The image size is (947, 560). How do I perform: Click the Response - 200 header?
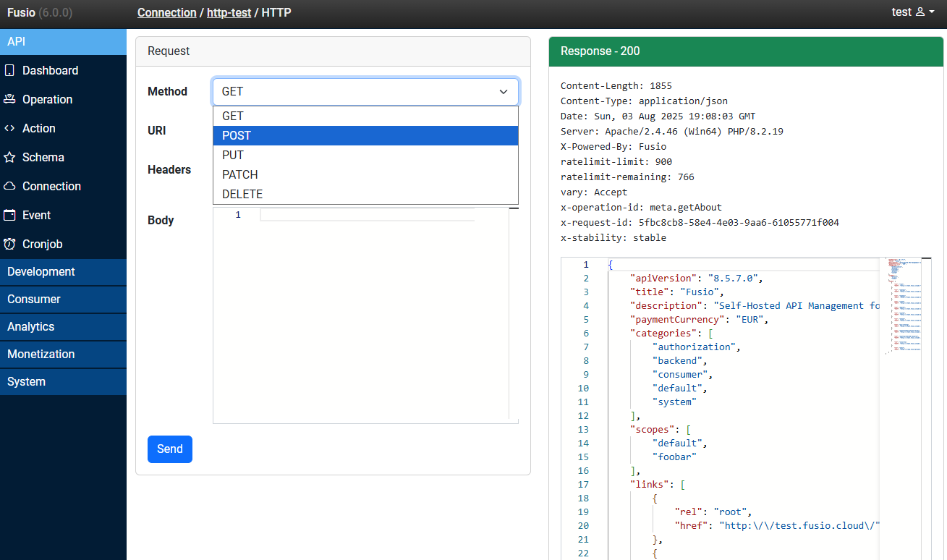click(746, 51)
